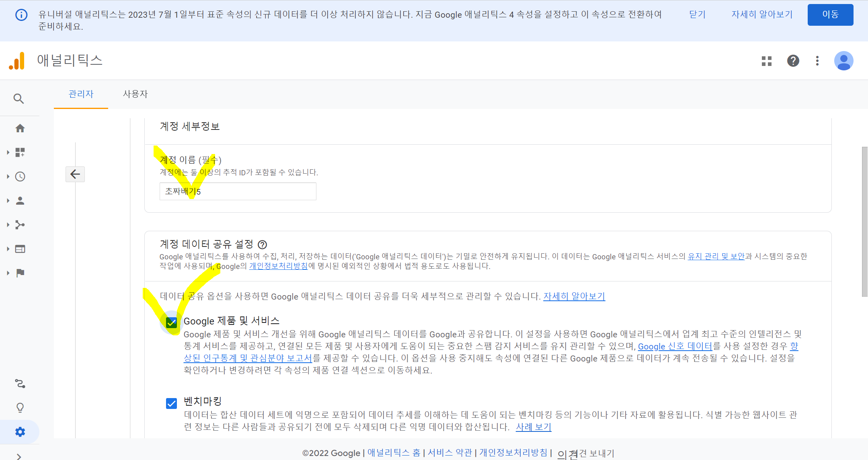Open the Conversions flag icon
The image size is (868, 460).
pyautogui.click(x=20, y=273)
